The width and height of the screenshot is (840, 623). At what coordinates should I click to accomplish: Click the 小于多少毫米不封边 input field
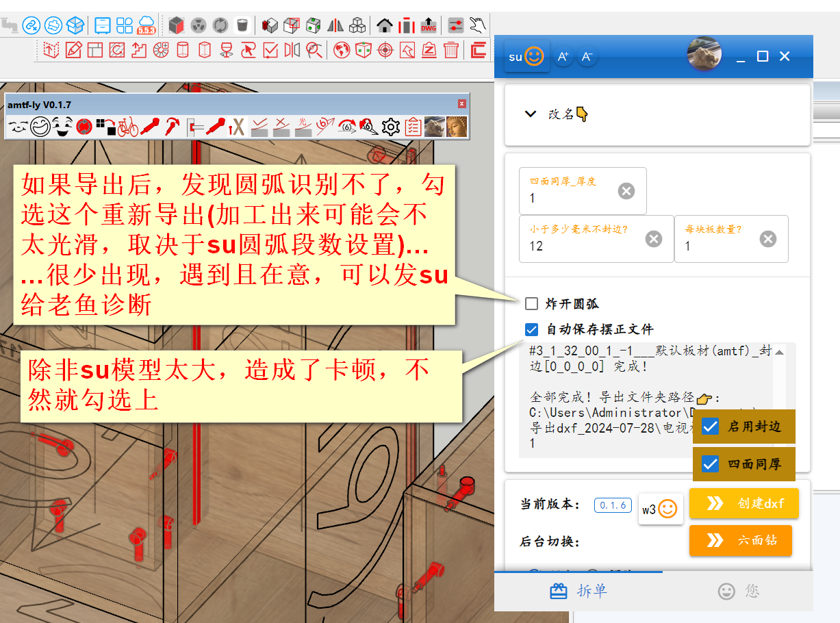coord(582,246)
